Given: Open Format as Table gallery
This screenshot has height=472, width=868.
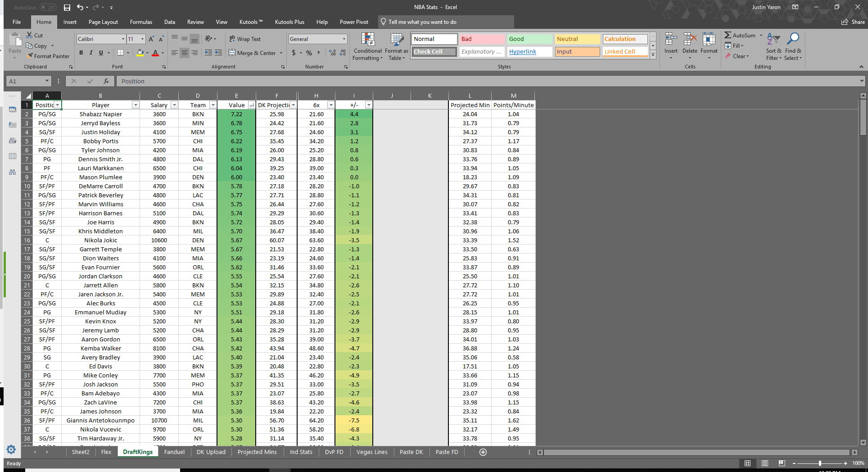Looking at the screenshot, I should coord(396,47).
